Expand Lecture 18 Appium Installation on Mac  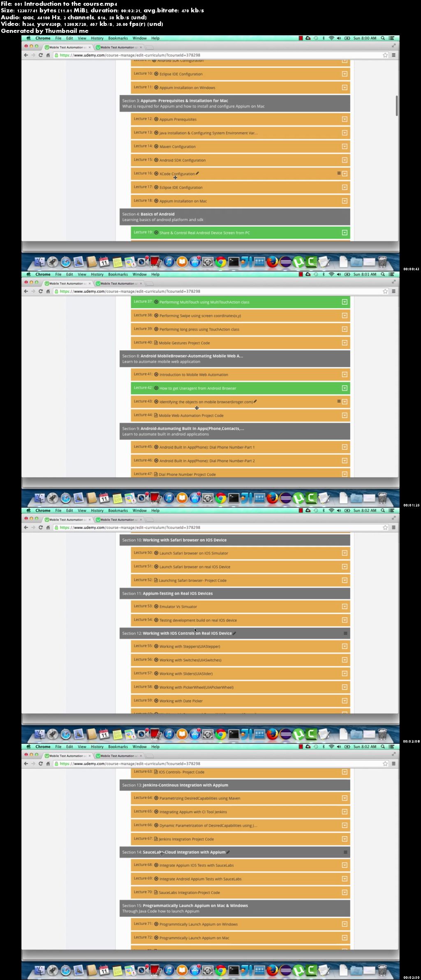345,201
